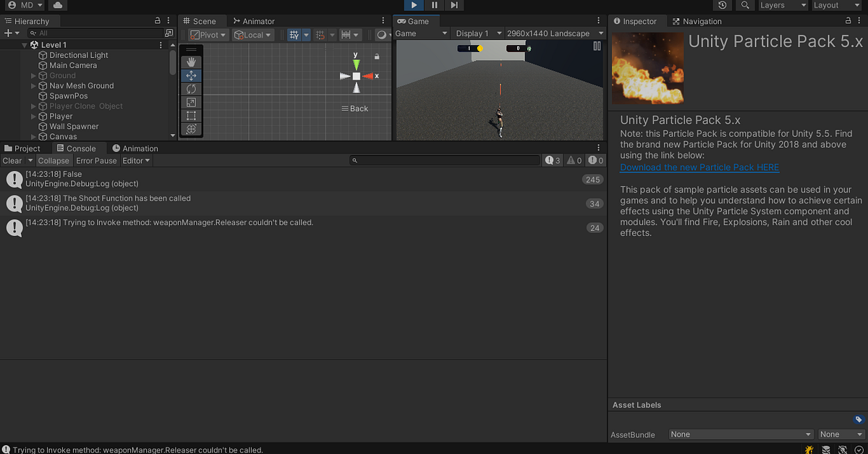This screenshot has height=454, width=868.
Task: Select the Transform tool at toolbar bottom
Action: [x=191, y=129]
